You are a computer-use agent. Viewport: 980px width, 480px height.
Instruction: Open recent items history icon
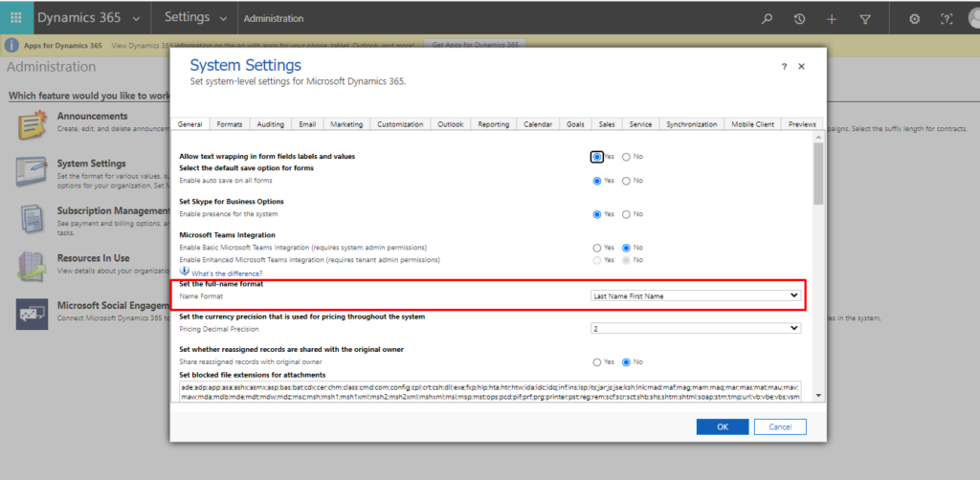799,19
